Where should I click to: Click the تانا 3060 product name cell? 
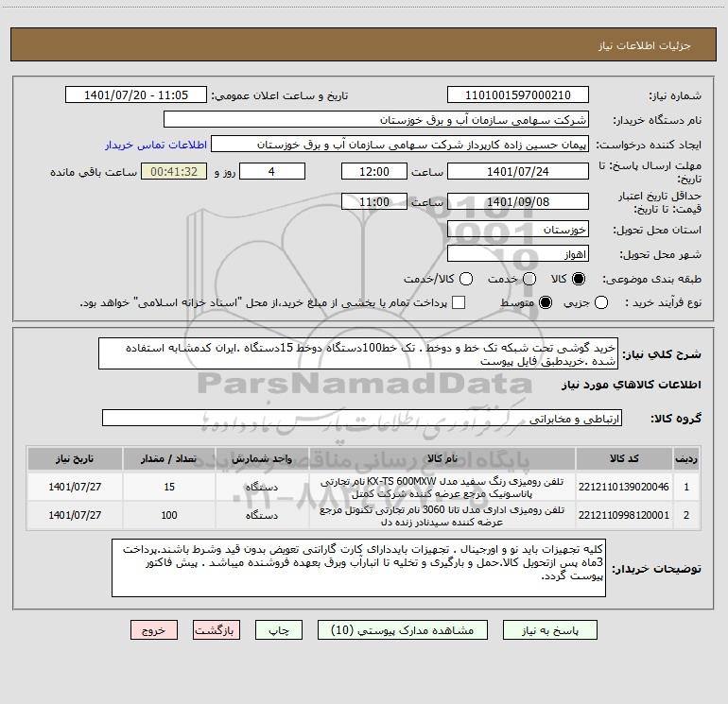[x=442, y=516]
